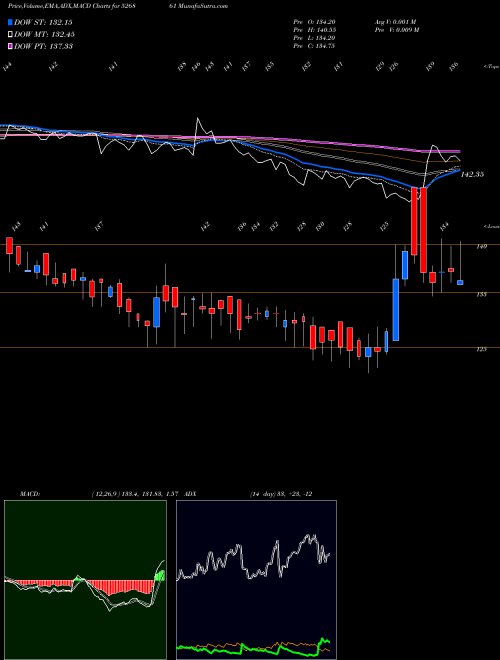Screen dimensions: 500x660
Task: Click the ADX values '(14 day) 33, +23, -12'
Action: pyautogui.click(x=281, y=493)
